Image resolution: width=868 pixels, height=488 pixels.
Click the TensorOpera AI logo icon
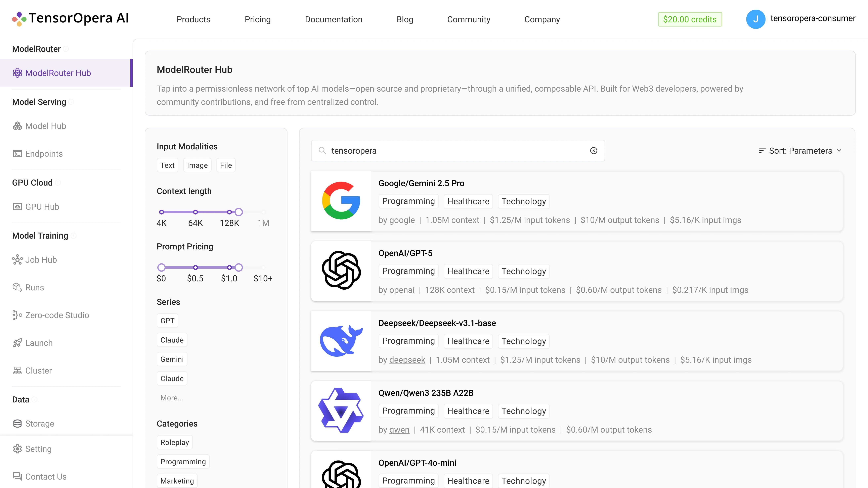[19, 19]
